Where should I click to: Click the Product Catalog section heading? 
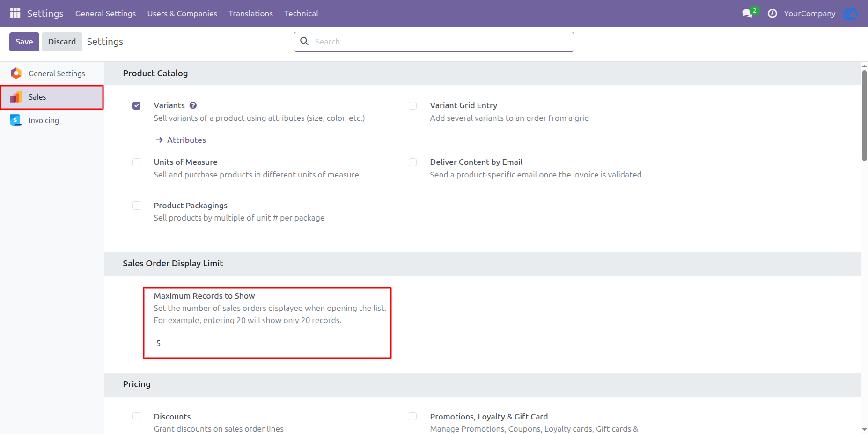tap(155, 74)
